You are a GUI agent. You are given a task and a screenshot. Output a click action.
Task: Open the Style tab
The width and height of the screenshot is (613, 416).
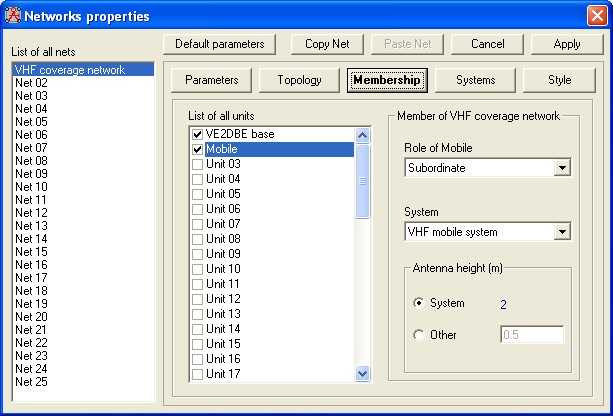pos(560,80)
